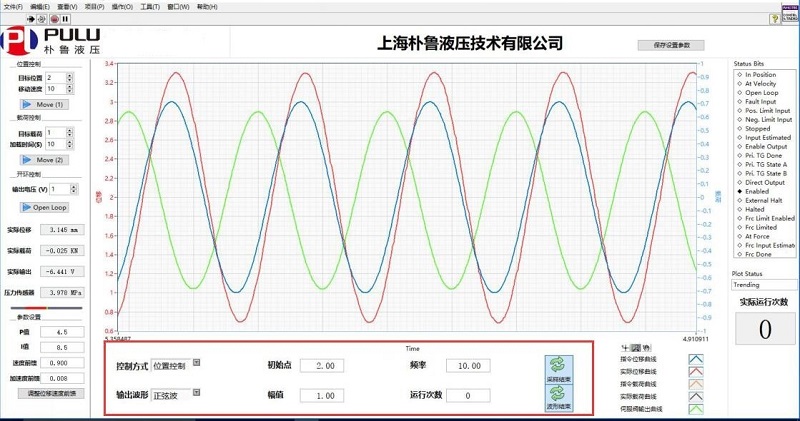Viewport: 800px width, 421px height.
Task: Click the 初始点 input field
Action: pyautogui.click(x=322, y=365)
